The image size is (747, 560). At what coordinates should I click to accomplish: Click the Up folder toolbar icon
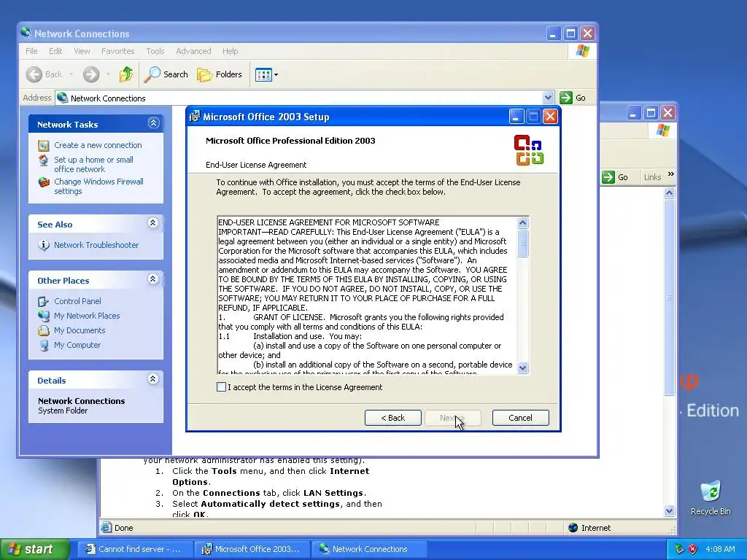click(125, 74)
